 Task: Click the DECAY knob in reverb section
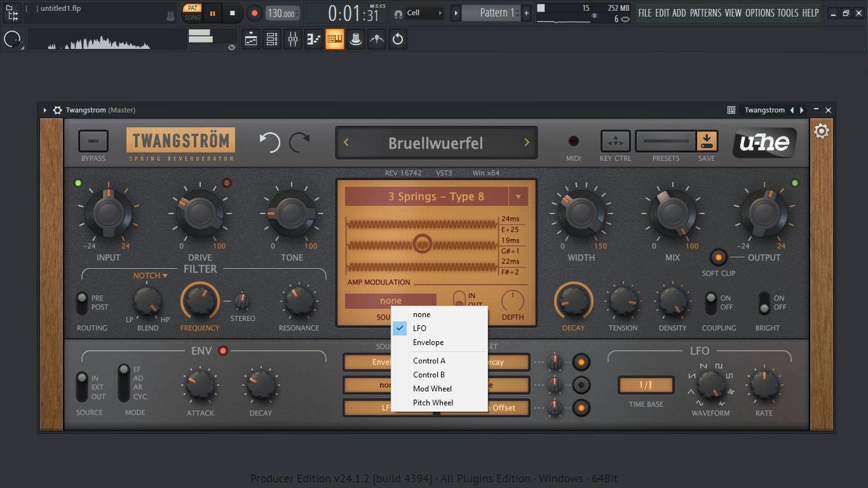pos(573,301)
